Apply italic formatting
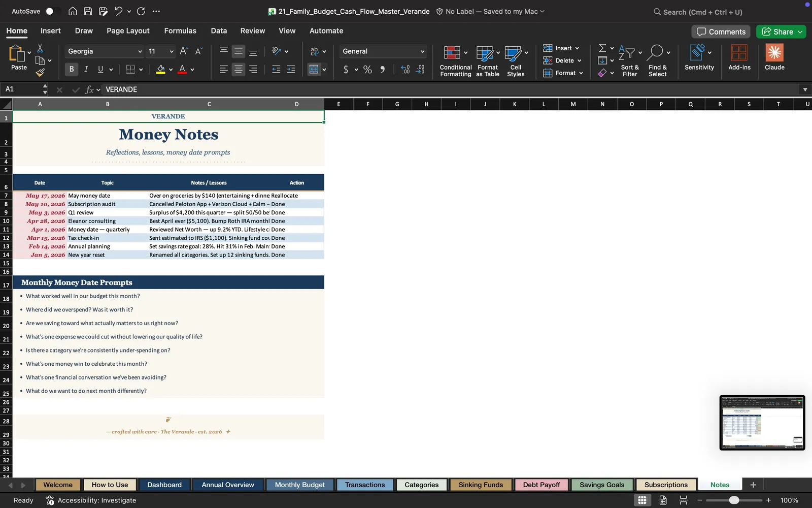This screenshot has height=508, width=812. [x=86, y=69]
